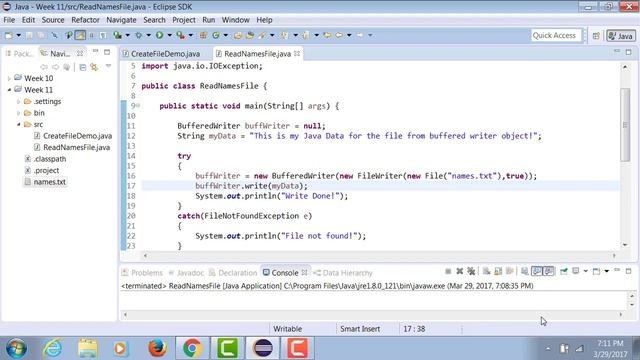Viewport: 640px width, 360px height.
Task: Minimize the Navigator panel
Action: click(96, 51)
